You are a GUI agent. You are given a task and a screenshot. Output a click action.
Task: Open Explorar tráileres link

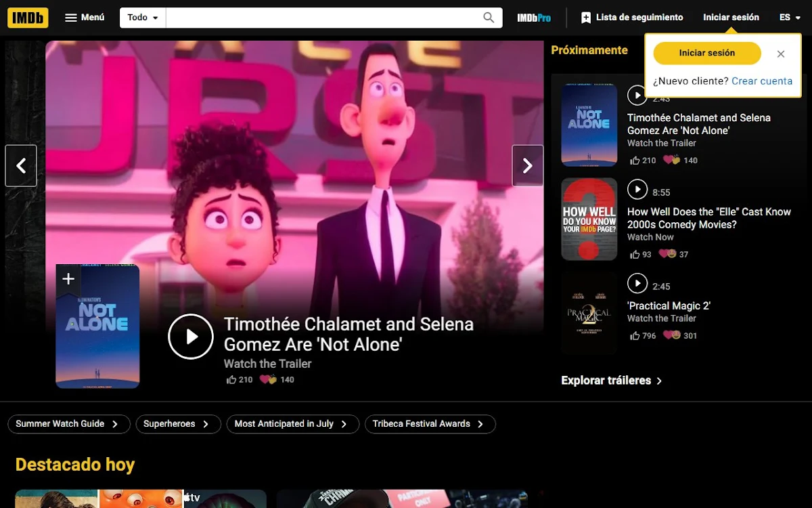(612, 381)
